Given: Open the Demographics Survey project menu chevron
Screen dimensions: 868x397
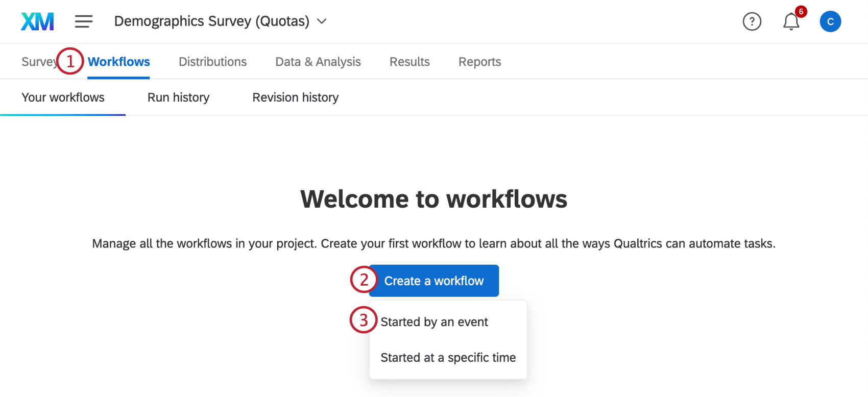Looking at the screenshot, I should [322, 21].
